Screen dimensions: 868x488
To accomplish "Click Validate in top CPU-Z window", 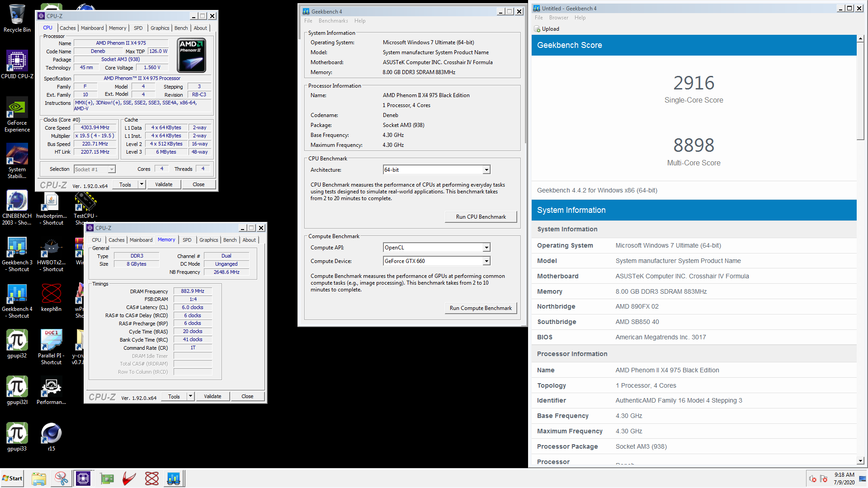I will point(164,184).
